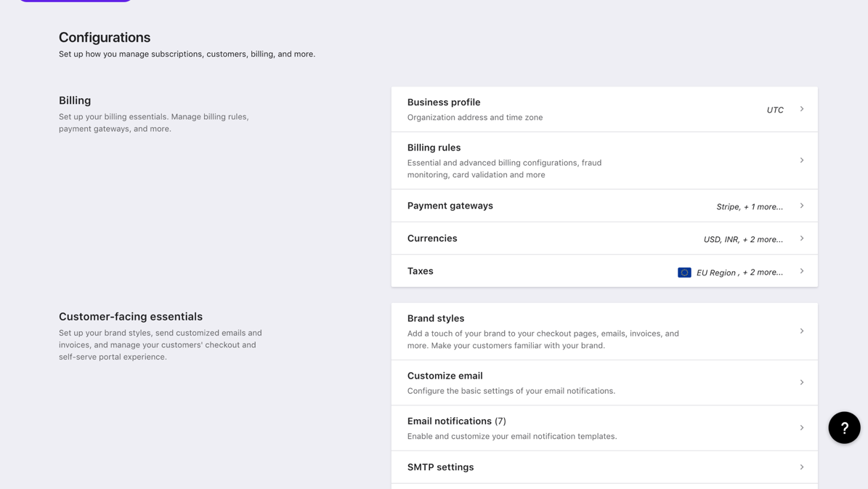Click the Currencies row chevron
The height and width of the screenshot is (489, 868).
[802, 238]
